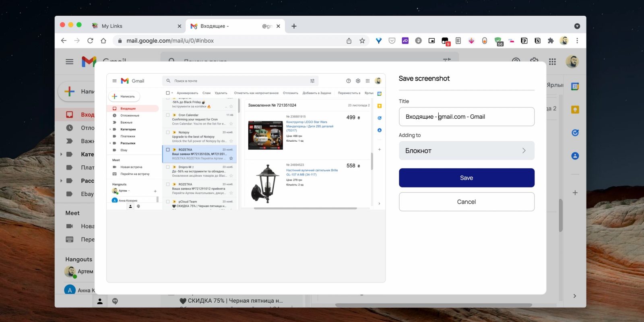Reload the current page
Screen dimensions: 644x322
coord(90,41)
